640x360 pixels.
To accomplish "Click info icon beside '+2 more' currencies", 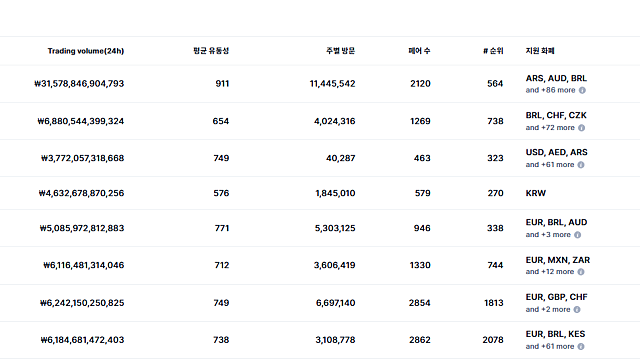I will 577,309.
